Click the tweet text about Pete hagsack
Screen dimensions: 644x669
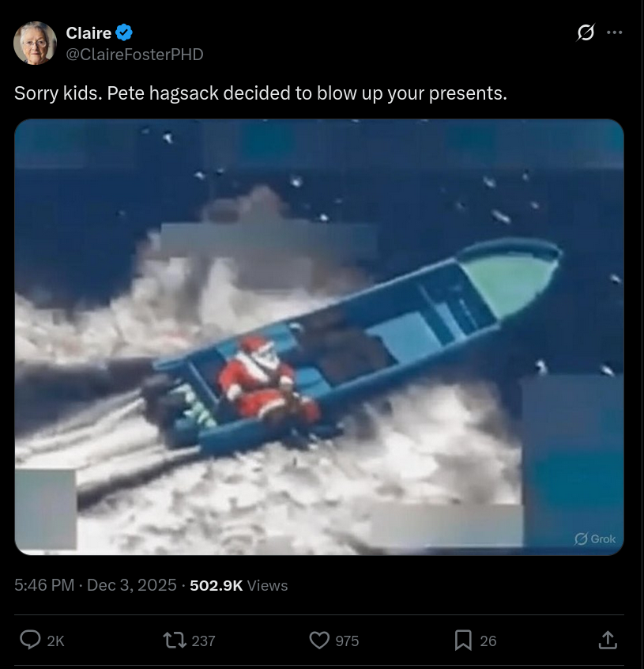click(x=261, y=93)
